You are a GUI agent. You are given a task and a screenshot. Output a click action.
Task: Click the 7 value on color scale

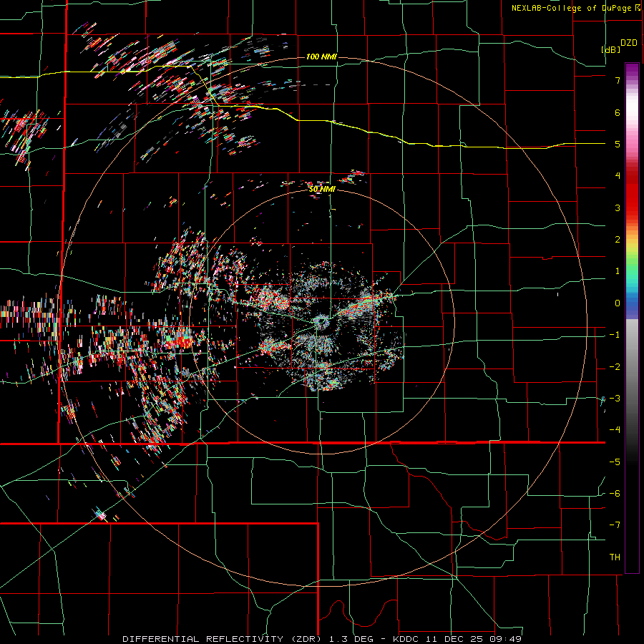tap(618, 80)
